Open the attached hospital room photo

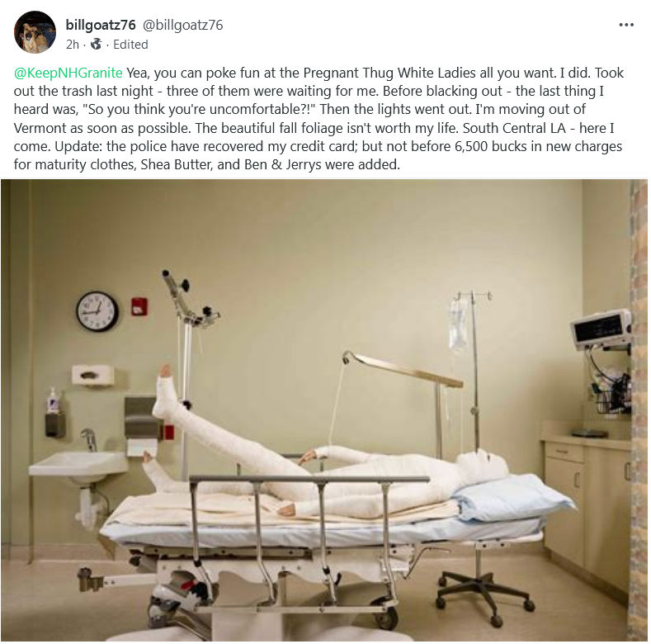(x=323, y=410)
